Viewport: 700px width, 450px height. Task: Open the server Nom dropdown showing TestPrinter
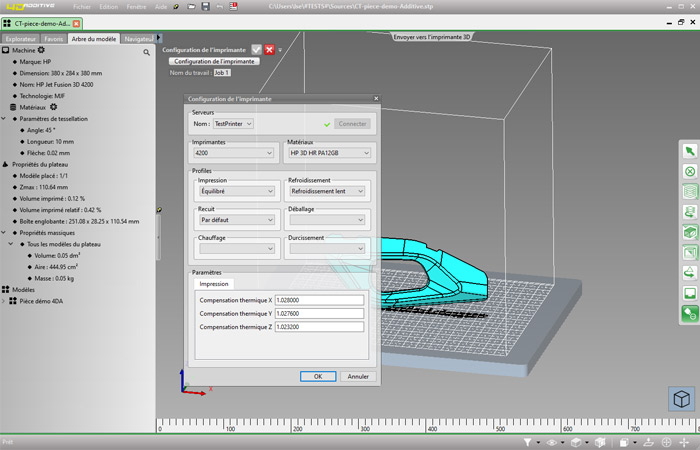click(x=233, y=124)
